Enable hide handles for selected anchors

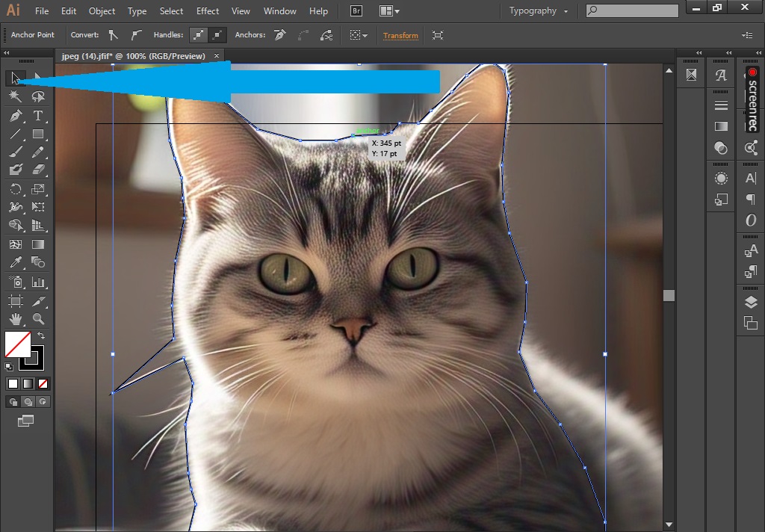pyautogui.click(x=217, y=35)
